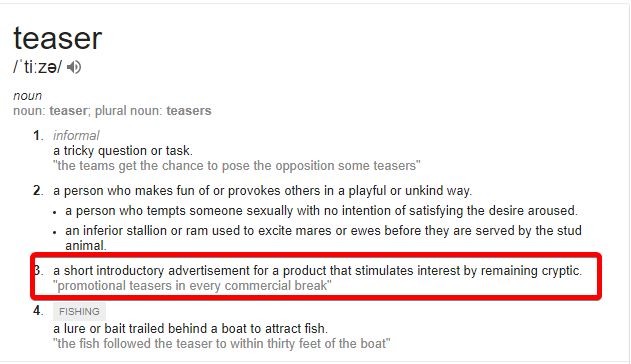Click definition 2 about provoking others

point(262,191)
